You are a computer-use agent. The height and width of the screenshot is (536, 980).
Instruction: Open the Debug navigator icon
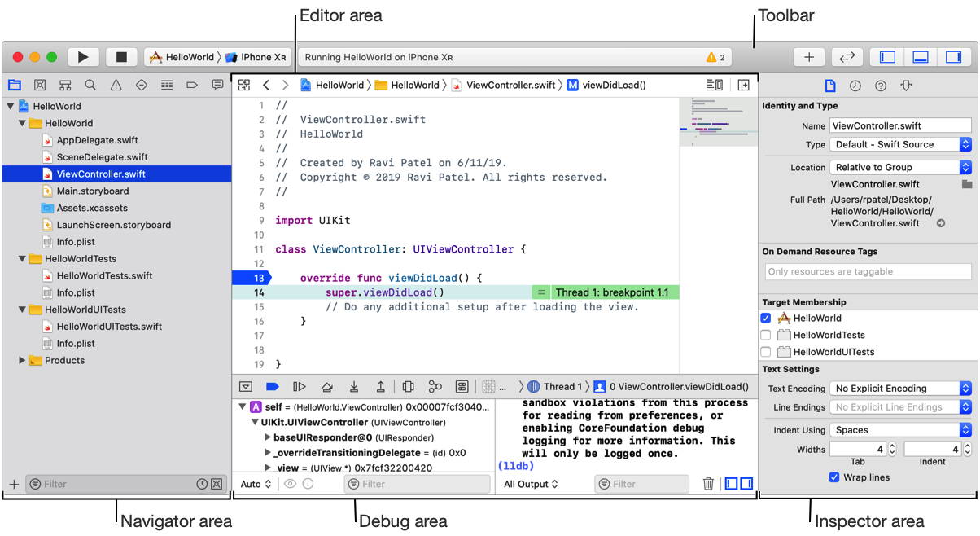[167, 85]
